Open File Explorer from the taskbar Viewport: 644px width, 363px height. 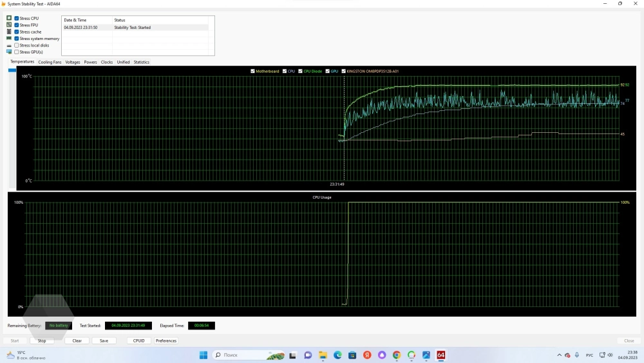tap(323, 355)
